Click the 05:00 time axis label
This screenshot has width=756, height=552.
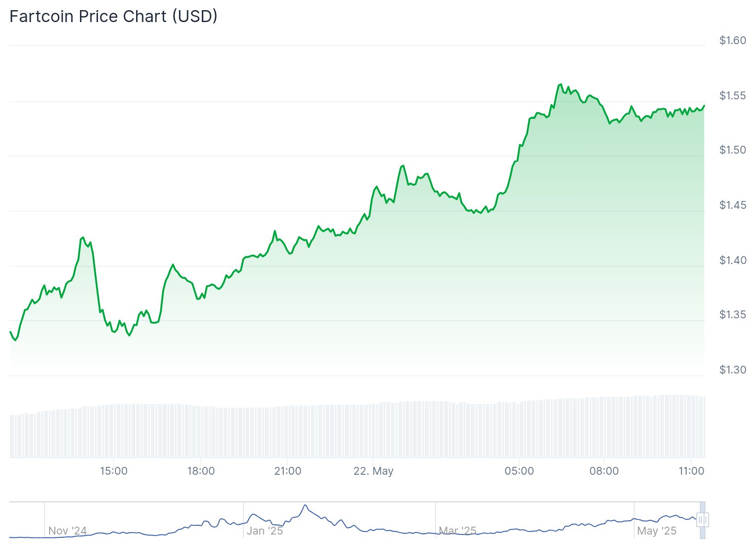click(519, 471)
